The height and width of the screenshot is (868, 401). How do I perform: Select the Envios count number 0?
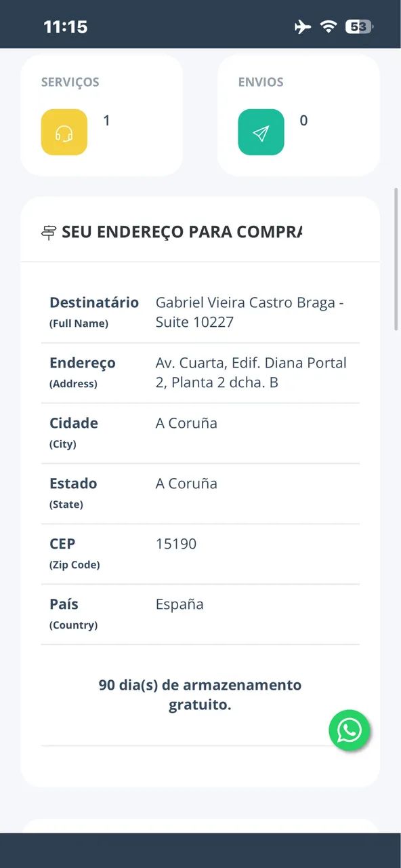(303, 121)
